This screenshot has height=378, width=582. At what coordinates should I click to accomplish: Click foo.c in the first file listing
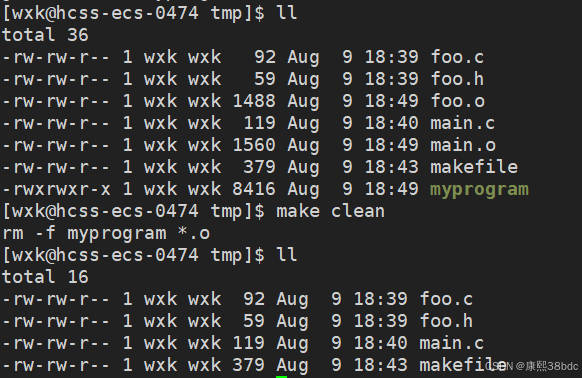(x=457, y=57)
